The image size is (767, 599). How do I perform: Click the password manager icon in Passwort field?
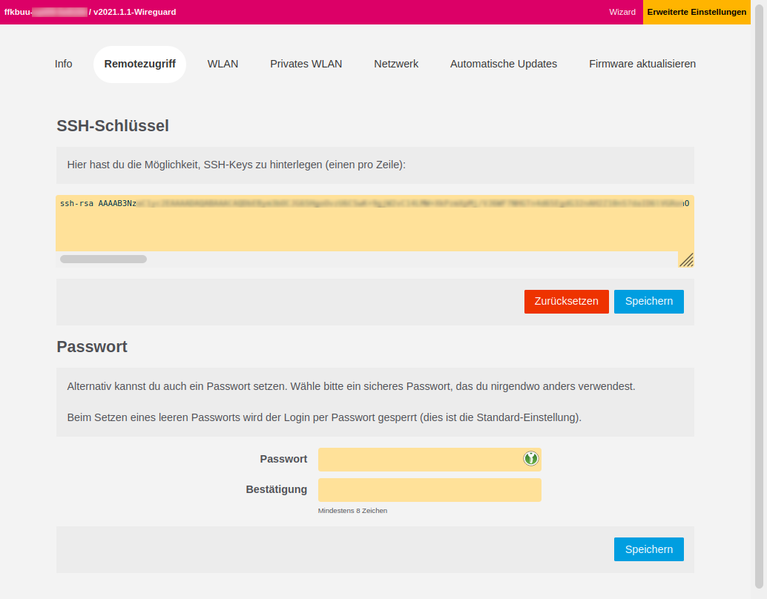coord(531,459)
